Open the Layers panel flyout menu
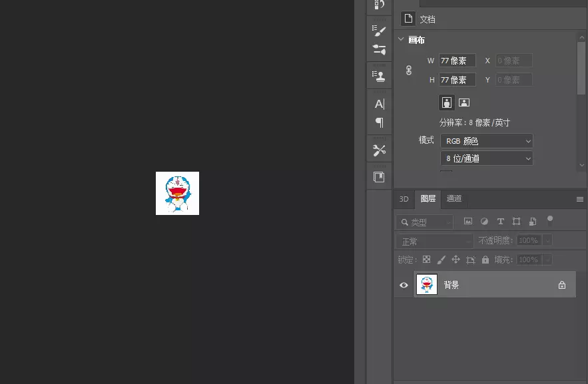The height and width of the screenshot is (384, 588). pyautogui.click(x=580, y=199)
